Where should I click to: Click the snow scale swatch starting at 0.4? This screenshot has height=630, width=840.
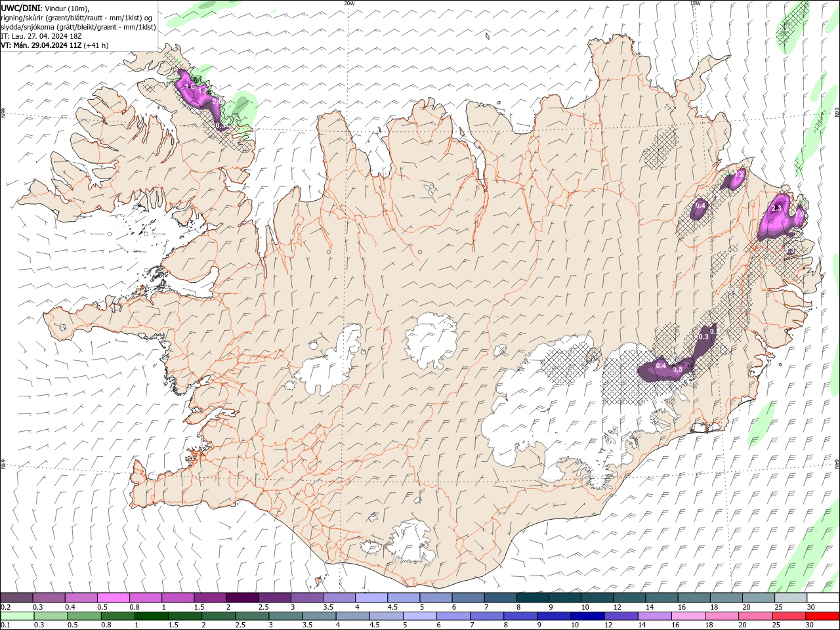click(81, 598)
